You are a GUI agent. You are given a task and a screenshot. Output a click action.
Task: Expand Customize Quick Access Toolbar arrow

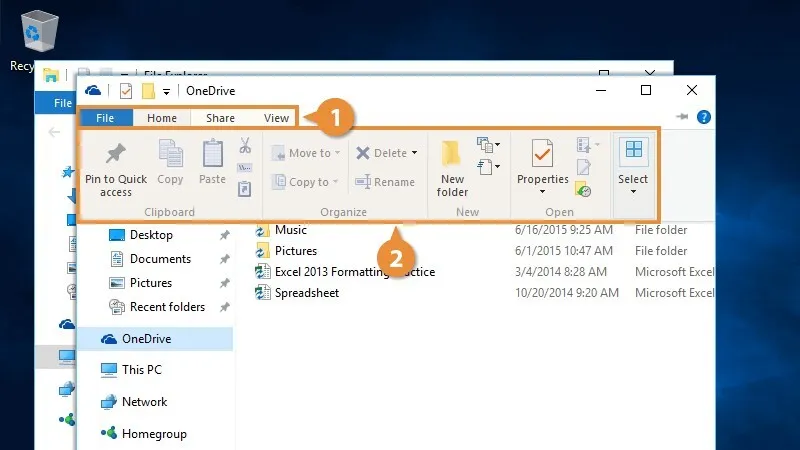[x=166, y=92]
